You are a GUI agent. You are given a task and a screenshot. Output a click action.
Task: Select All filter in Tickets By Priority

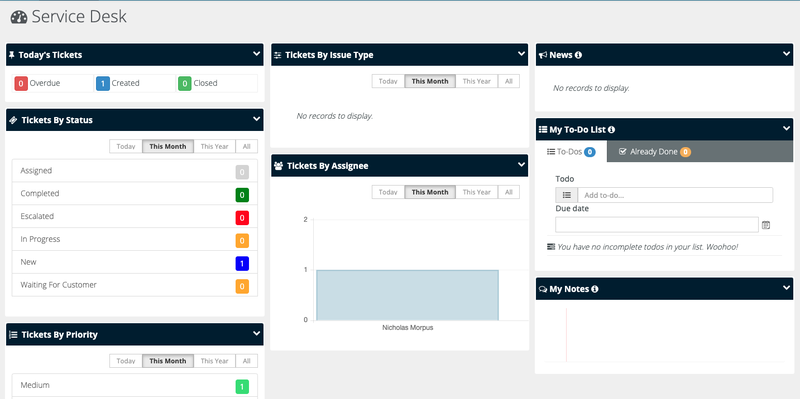(246, 361)
